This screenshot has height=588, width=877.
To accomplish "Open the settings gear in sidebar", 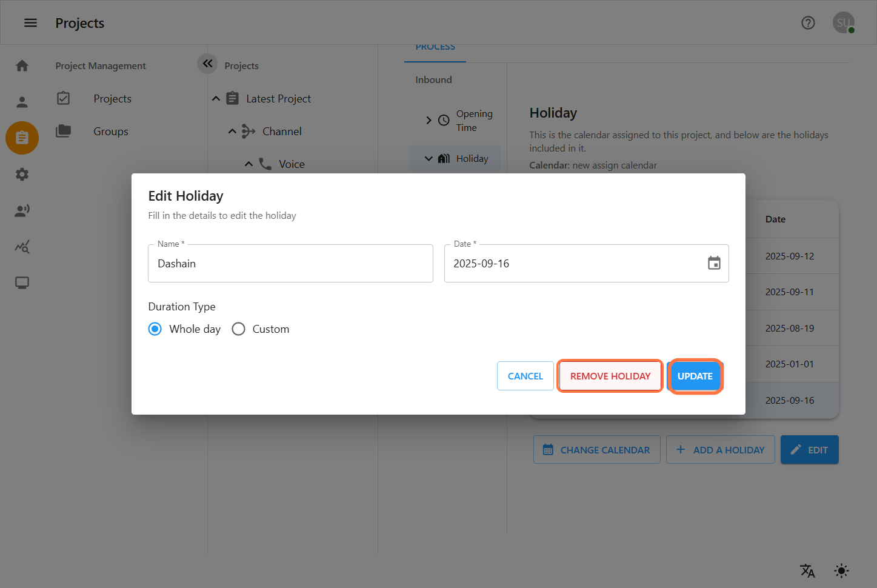I will pos(22,175).
